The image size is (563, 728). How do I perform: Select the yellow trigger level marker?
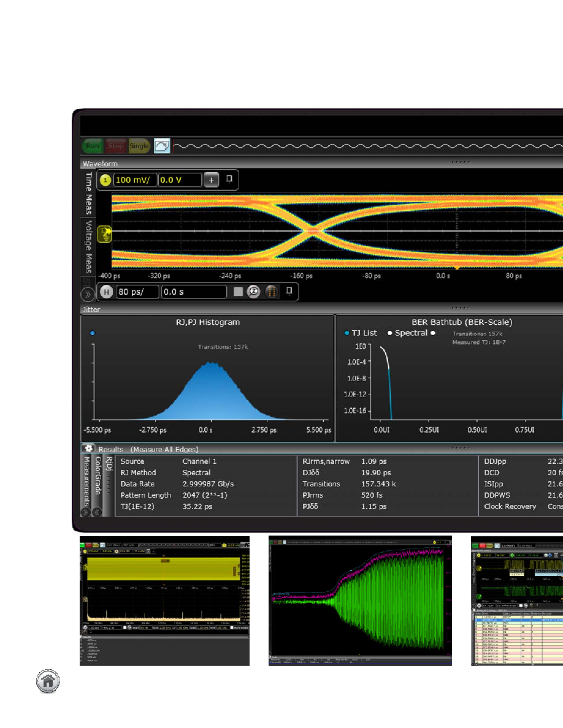(x=104, y=234)
